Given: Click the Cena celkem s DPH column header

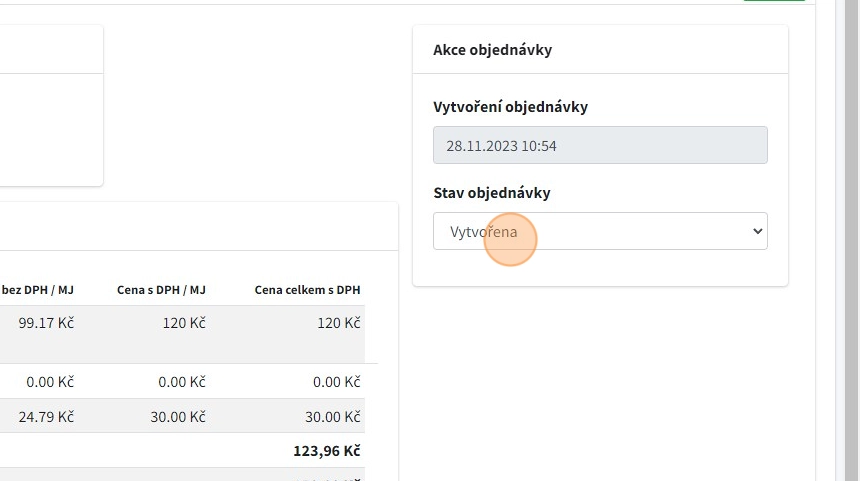Looking at the screenshot, I should pos(307,290).
